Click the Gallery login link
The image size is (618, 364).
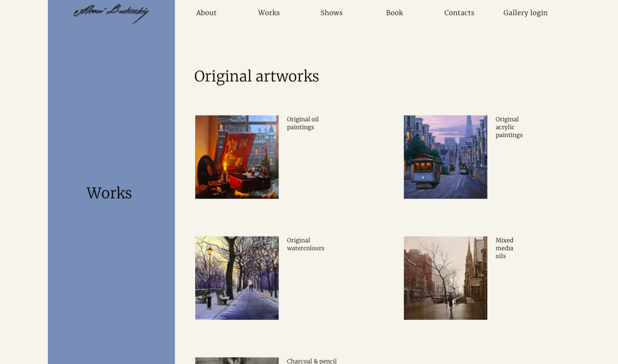pyautogui.click(x=525, y=13)
